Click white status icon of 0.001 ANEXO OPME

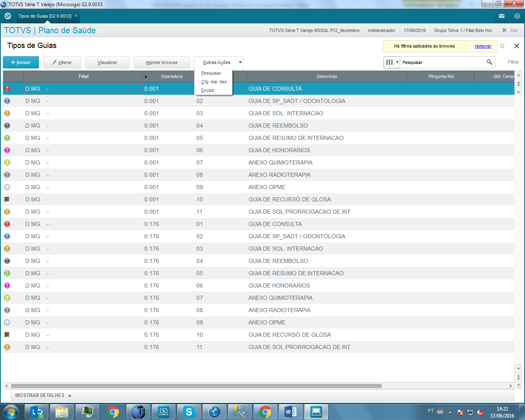[x=7, y=187]
